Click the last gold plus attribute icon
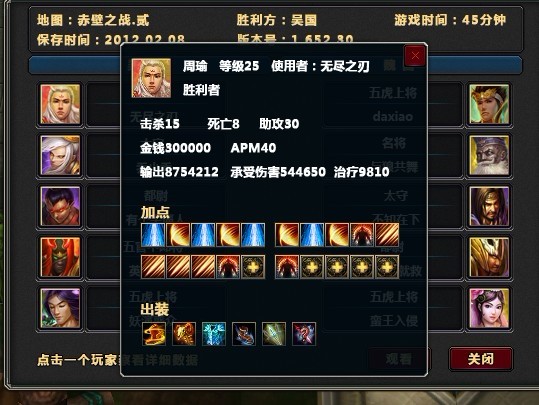The height and width of the screenshot is (405, 539). tap(387, 267)
